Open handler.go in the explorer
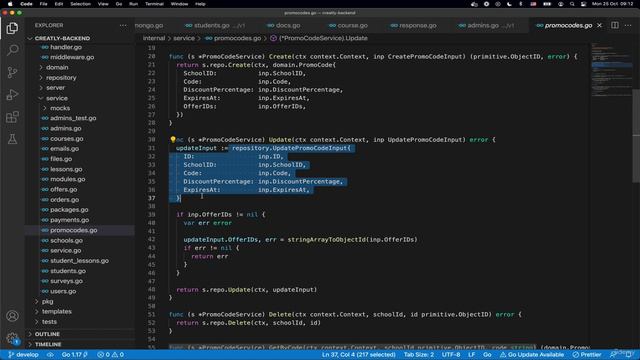The image size is (640, 360). 80,47
